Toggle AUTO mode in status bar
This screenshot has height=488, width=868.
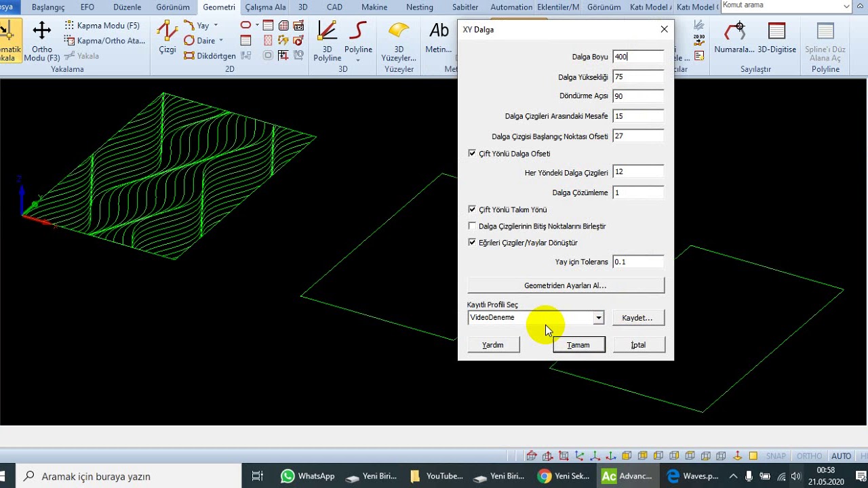[x=841, y=456]
